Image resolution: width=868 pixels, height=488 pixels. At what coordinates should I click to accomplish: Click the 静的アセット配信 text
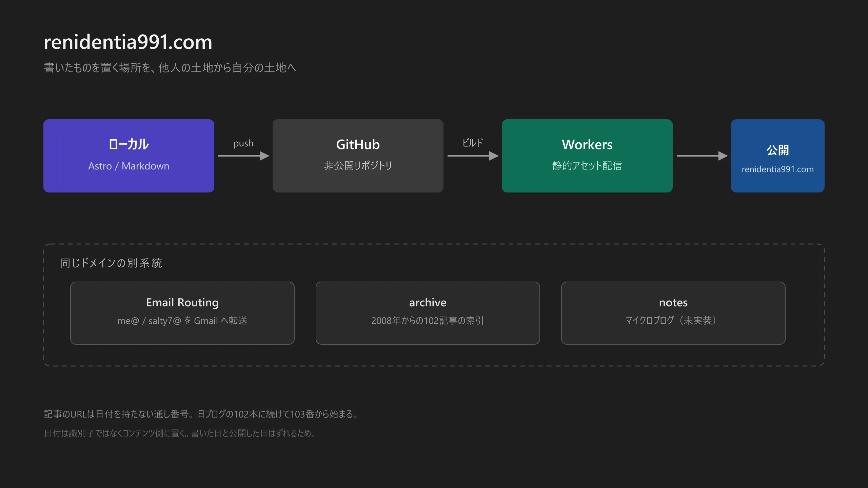[587, 166]
